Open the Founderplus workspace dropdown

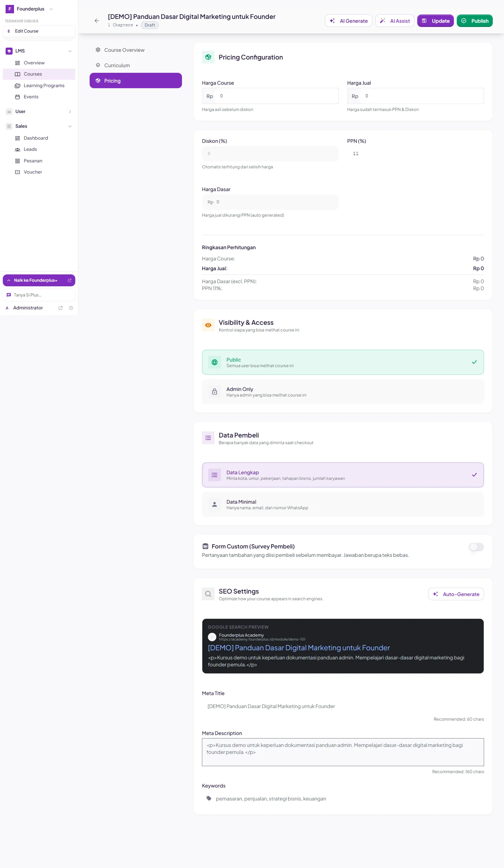[x=51, y=9]
